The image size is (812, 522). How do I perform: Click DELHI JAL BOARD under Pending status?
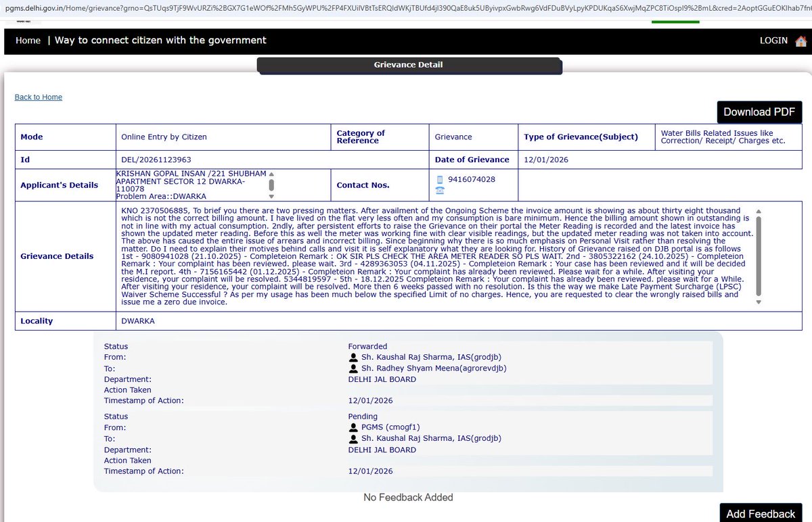pos(382,450)
